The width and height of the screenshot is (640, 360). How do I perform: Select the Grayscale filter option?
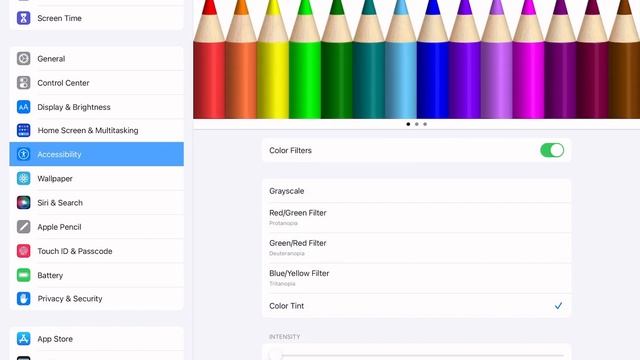point(416,191)
